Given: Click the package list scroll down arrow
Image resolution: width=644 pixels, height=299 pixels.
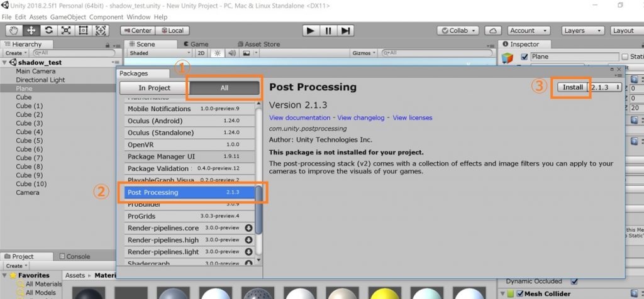Looking at the screenshot, I should [x=258, y=260].
